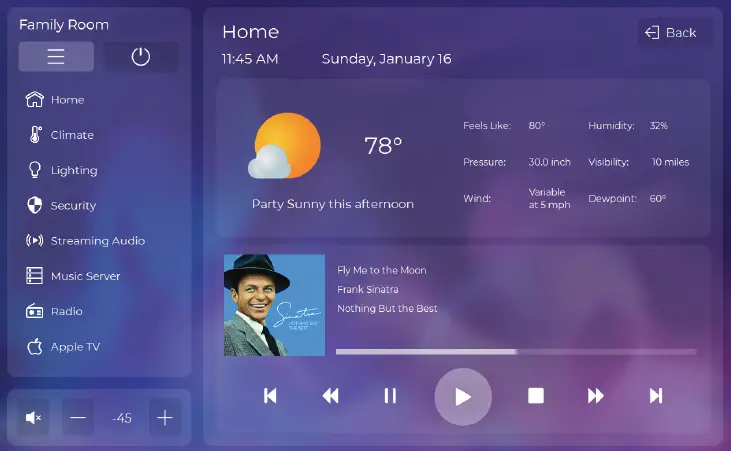Screen dimensions: 731x451
Task: Click the Sunday, January 16 date
Action: [x=386, y=59]
